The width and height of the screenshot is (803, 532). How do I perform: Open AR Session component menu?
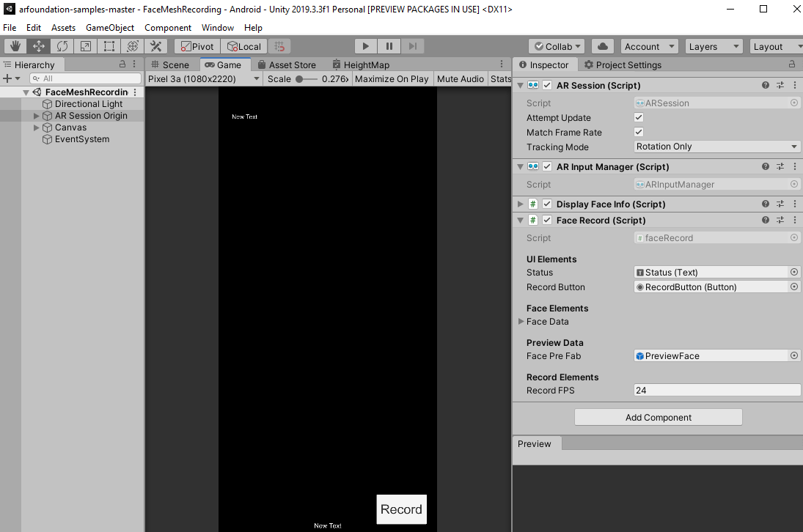tap(795, 86)
